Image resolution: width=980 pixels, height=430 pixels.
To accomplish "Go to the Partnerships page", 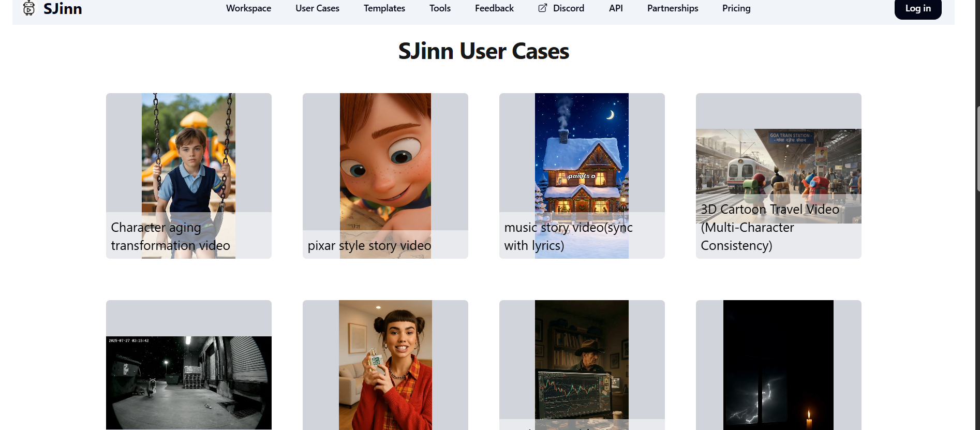I will coord(673,8).
